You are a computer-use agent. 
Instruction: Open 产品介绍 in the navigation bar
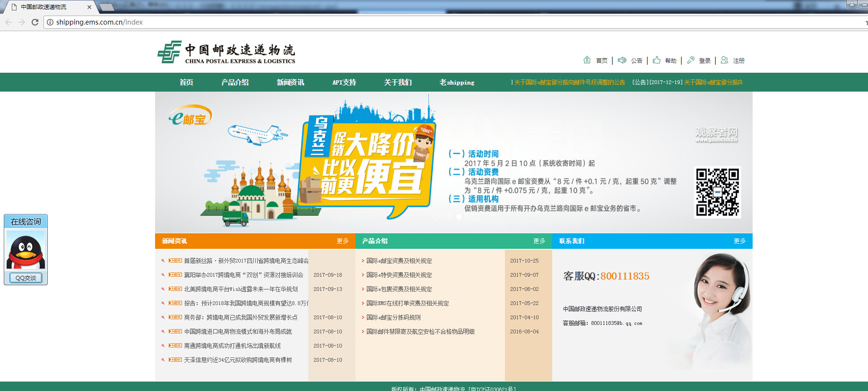[x=235, y=82]
